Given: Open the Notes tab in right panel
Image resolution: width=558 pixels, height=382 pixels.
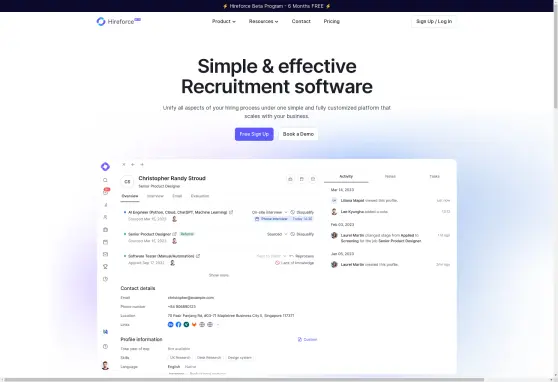Looking at the screenshot, I should coord(390,177).
